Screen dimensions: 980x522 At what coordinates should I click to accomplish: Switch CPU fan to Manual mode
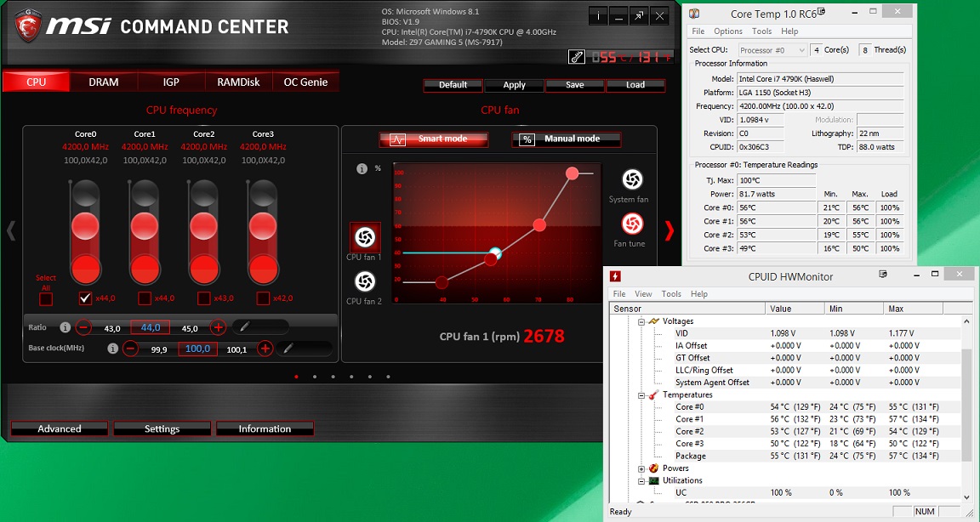(x=567, y=139)
